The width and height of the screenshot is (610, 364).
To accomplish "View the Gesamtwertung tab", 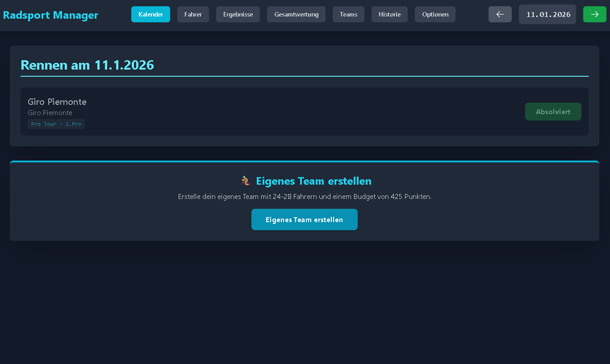I will 296,14.
